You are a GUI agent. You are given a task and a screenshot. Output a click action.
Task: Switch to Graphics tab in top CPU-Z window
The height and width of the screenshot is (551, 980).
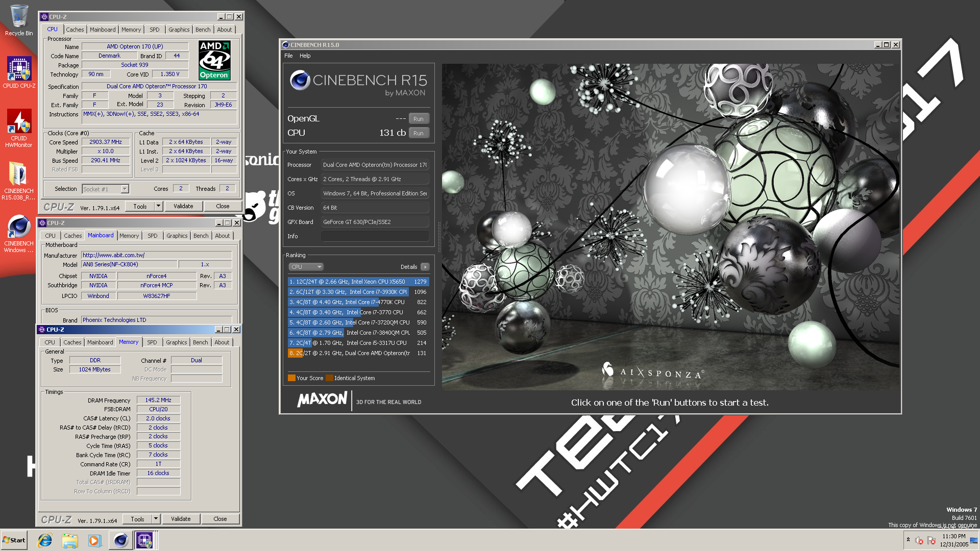point(179,30)
